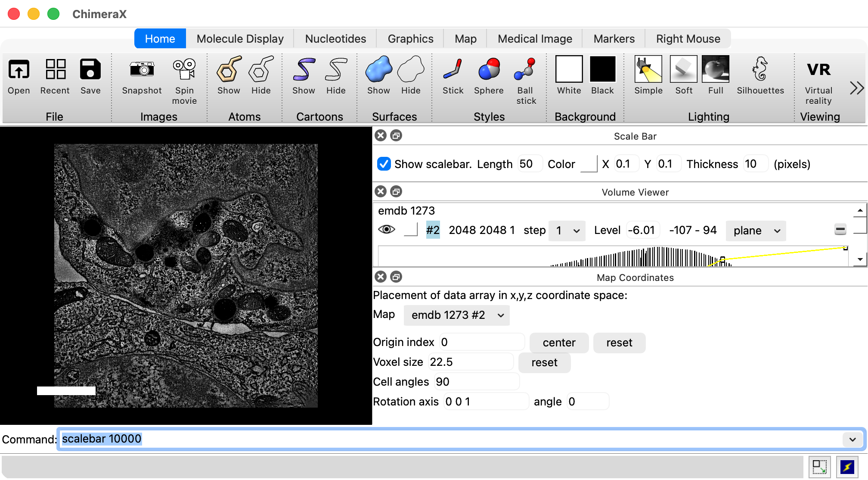Toggle eye visibility for map #2
Screen dimensions: 868x480
coord(386,230)
